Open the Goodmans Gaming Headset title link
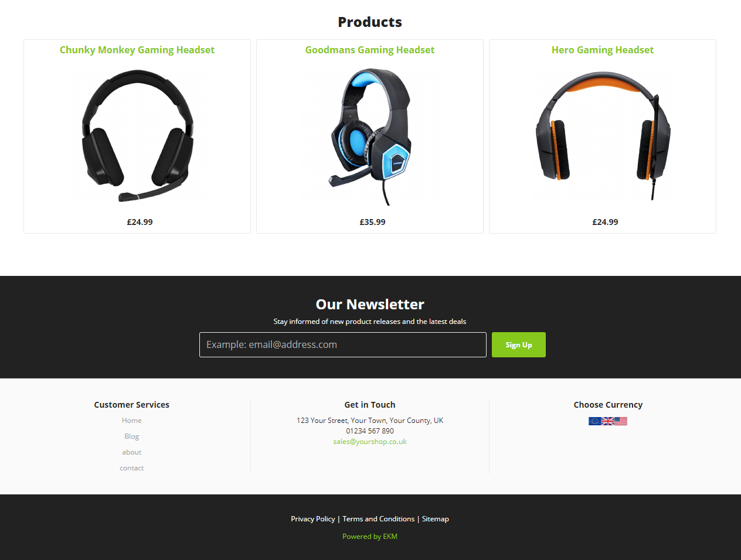The width and height of the screenshot is (741, 560). coord(370,50)
